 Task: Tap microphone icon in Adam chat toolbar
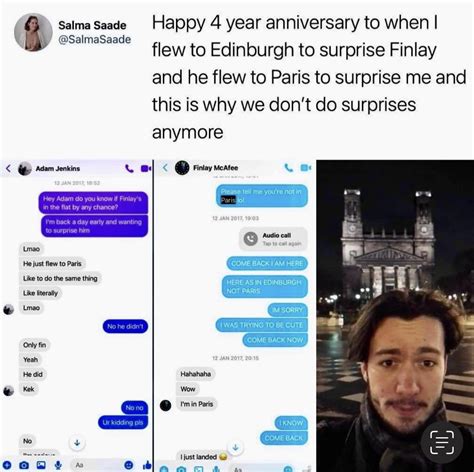coord(58,465)
